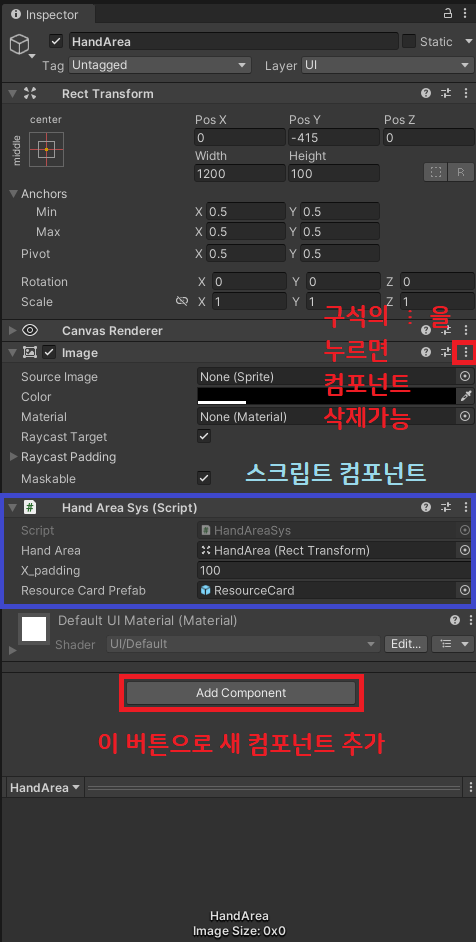Click the Default UI Material thumbnail
This screenshot has width=476, height=942.
click(x=34, y=628)
